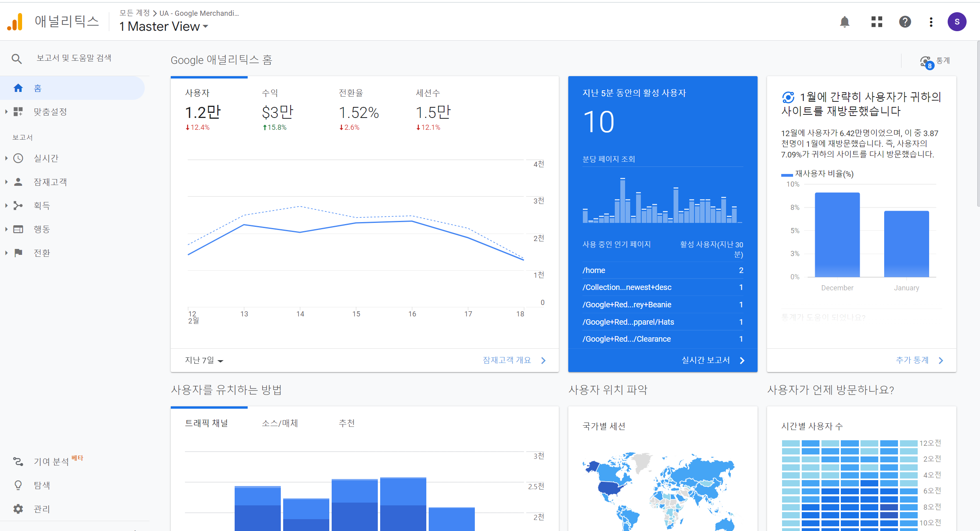
Task: Click the notifications bell icon
Action: 844,22
